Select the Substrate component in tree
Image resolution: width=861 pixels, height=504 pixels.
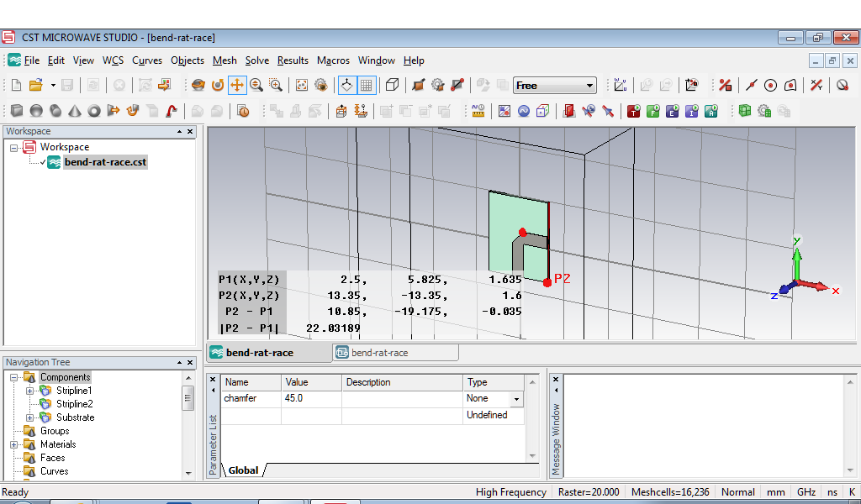tap(75, 417)
